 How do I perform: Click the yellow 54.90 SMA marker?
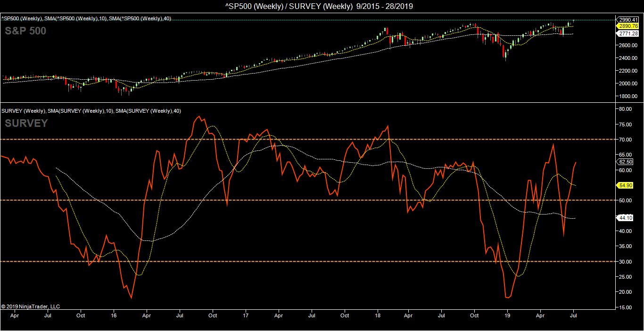pos(626,186)
